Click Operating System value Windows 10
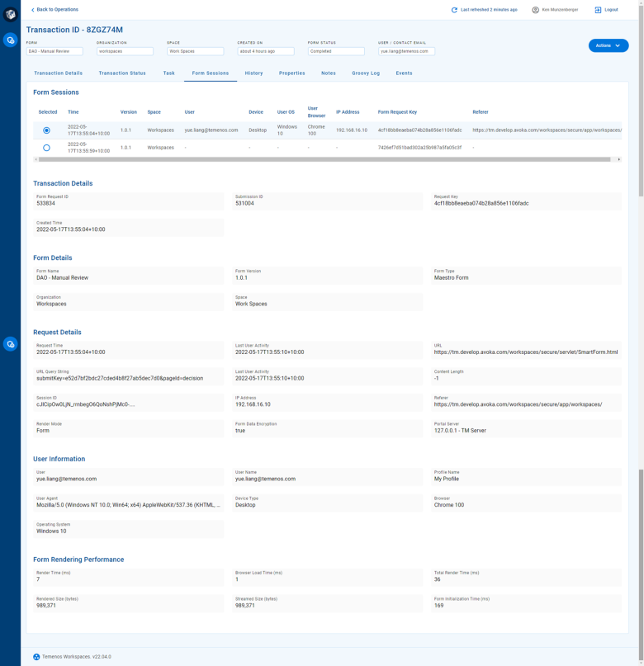 click(x=51, y=531)
